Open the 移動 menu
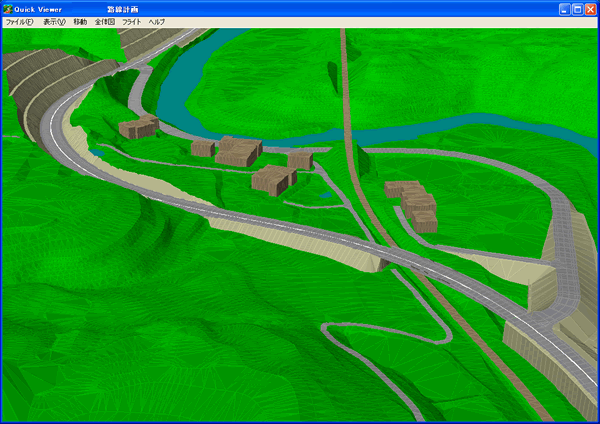 tap(80, 22)
